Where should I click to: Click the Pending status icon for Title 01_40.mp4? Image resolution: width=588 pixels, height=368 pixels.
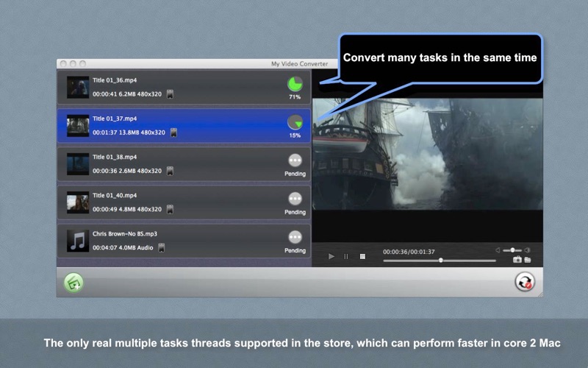[295, 199]
